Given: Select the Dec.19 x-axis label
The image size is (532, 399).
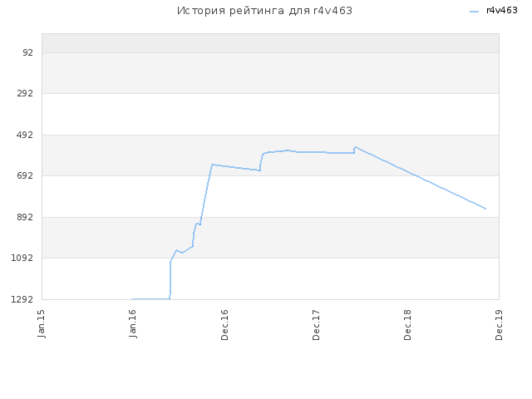Looking at the screenshot, I should pos(499,325).
